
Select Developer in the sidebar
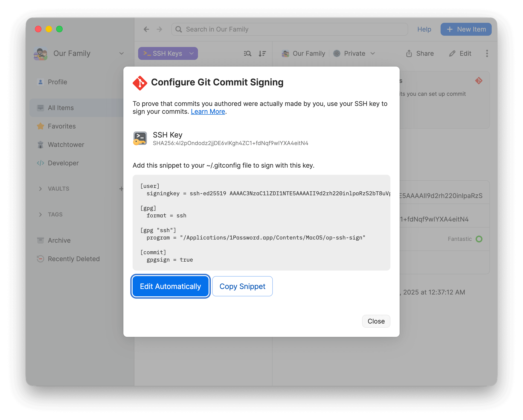pos(63,163)
